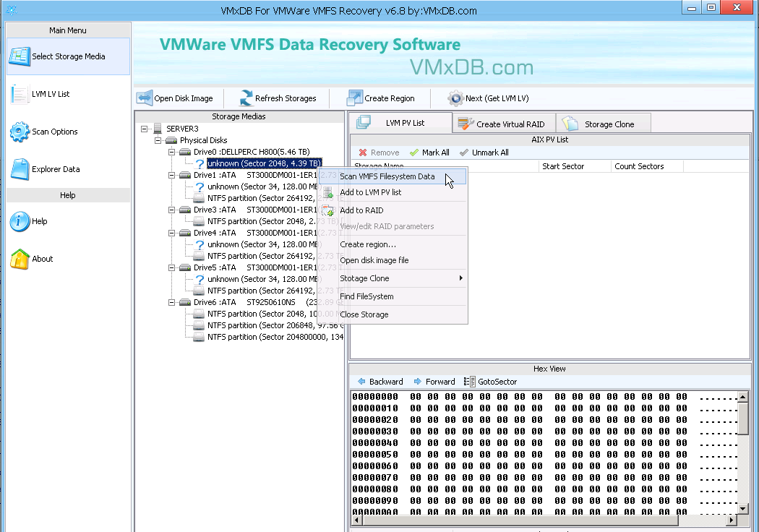Click the Backward arrow icon in Hex View
The width and height of the screenshot is (759, 532).
(361, 382)
